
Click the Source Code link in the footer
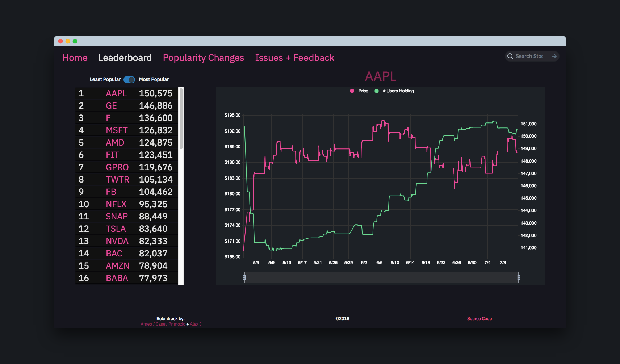coord(479,319)
